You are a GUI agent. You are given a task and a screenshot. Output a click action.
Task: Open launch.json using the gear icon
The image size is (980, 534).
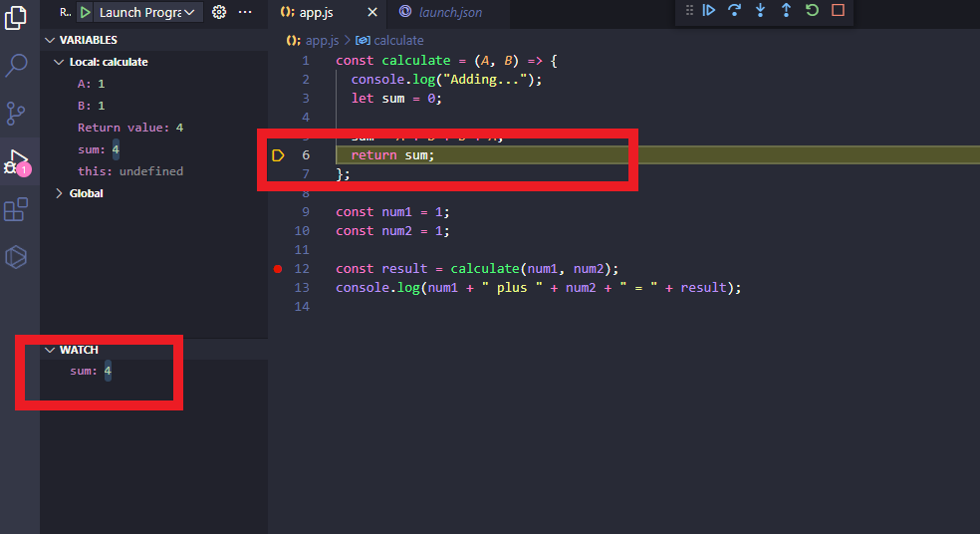click(x=219, y=12)
